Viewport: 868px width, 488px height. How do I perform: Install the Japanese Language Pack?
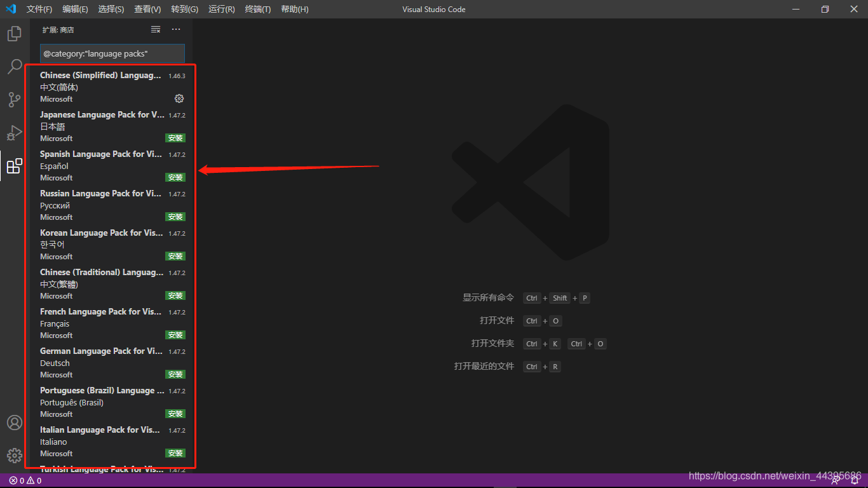pyautogui.click(x=175, y=138)
